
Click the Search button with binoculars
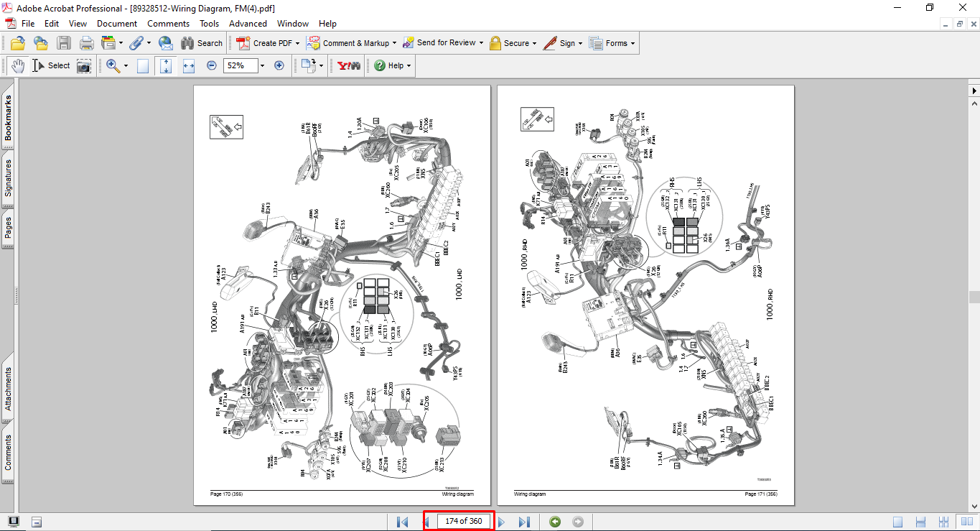click(202, 43)
